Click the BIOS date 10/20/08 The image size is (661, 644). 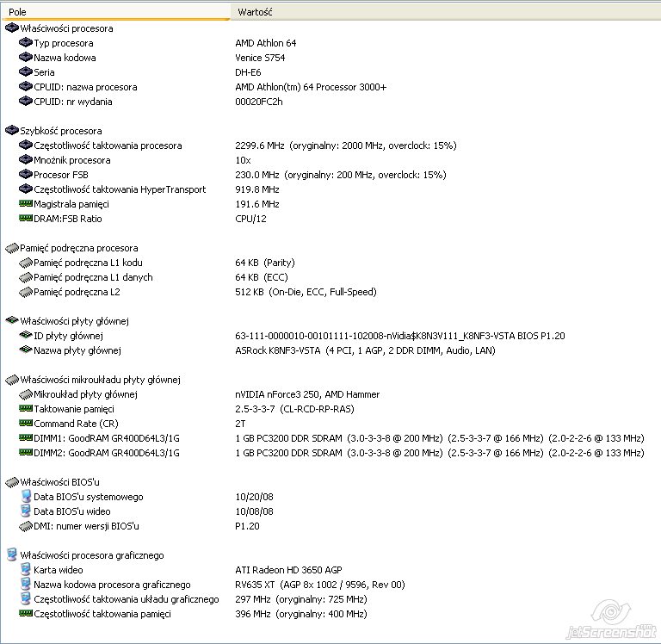(254, 497)
